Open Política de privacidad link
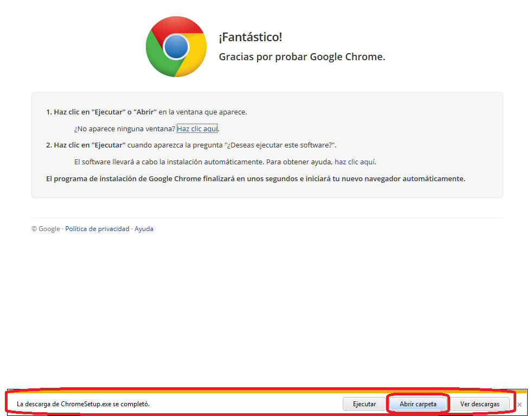Viewport: 532px width, 416px height. (97, 229)
